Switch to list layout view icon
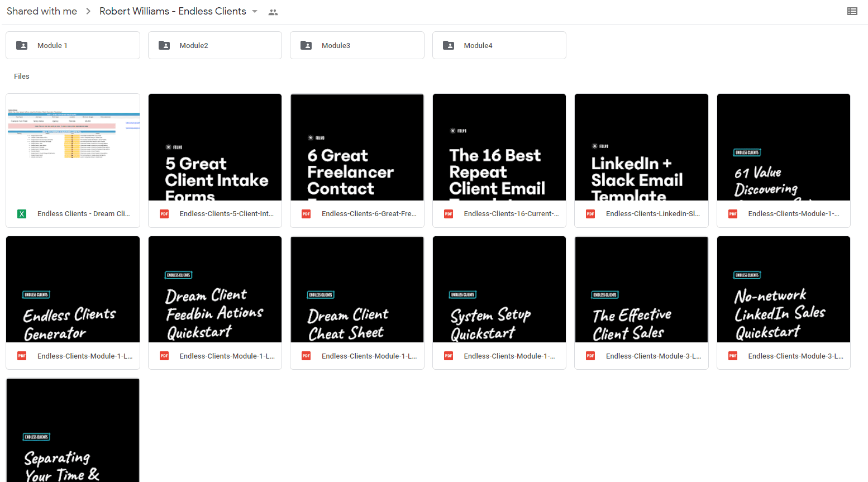868x482 pixels. (852, 11)
